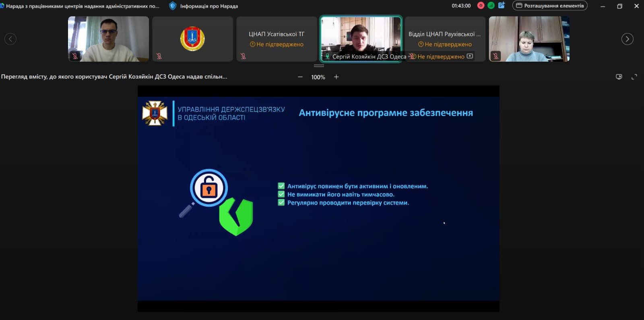Click muted mic icon on coat-of-arms tile
The height and width of the screenshot is (320, 644).
(159, 56)
